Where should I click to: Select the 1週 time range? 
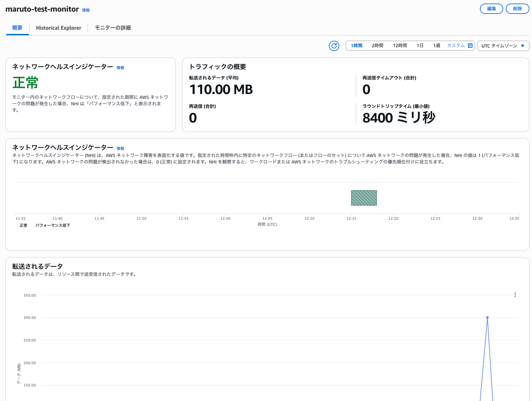click(437, 46)
